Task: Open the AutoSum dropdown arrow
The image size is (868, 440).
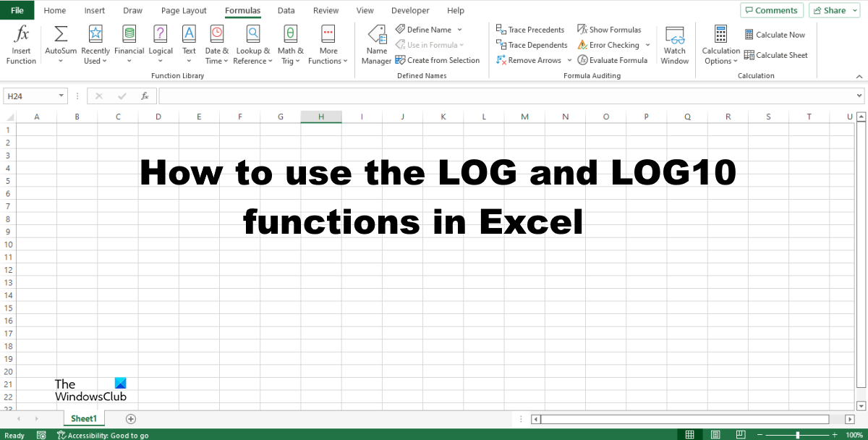Action: click(60, 62)
